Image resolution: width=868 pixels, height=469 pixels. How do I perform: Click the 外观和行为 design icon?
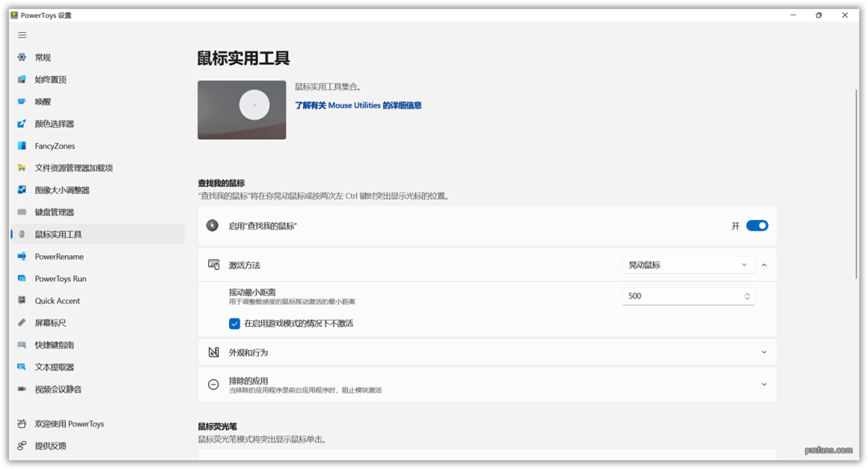click(x=214, y=353)
